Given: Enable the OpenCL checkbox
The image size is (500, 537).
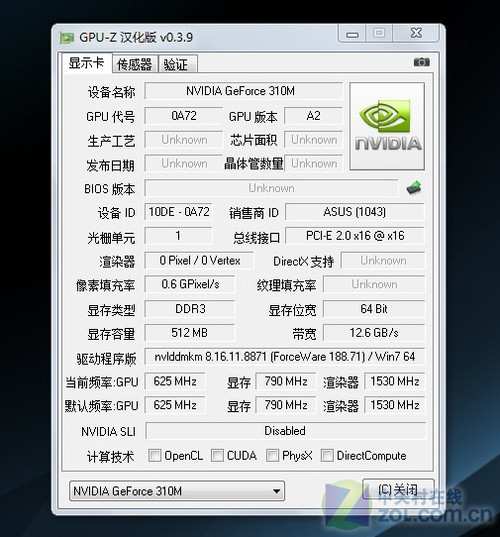Looking at the screenshot, I should [154, 455].
